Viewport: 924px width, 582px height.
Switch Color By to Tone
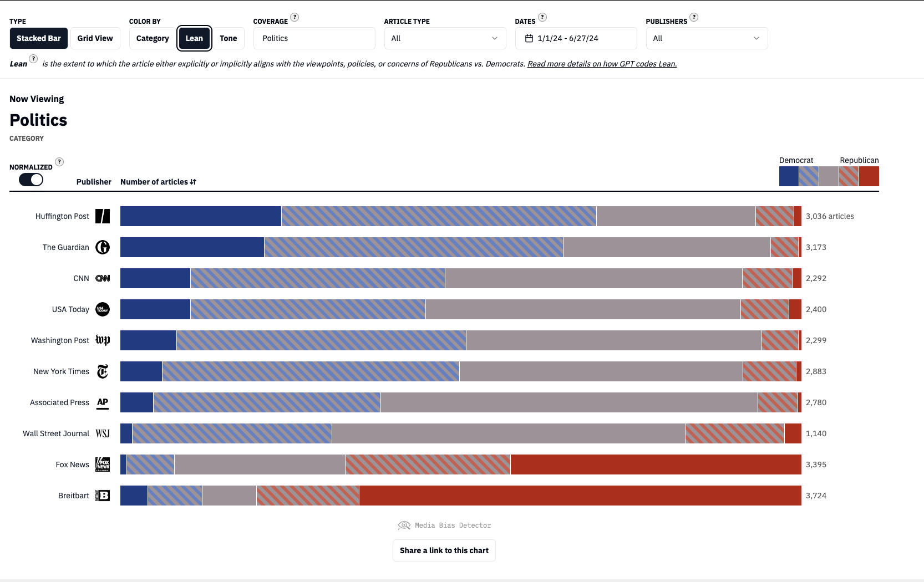(228, 38)
